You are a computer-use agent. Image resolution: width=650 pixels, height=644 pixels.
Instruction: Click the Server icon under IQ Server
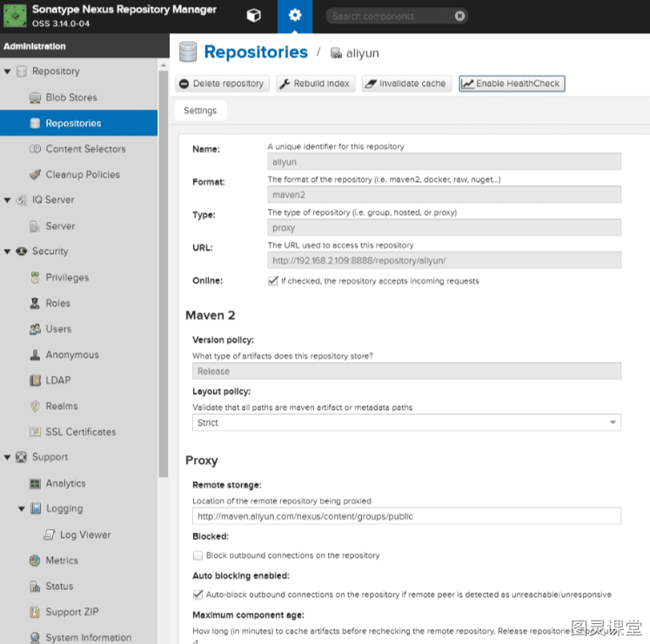coord(35,226)
